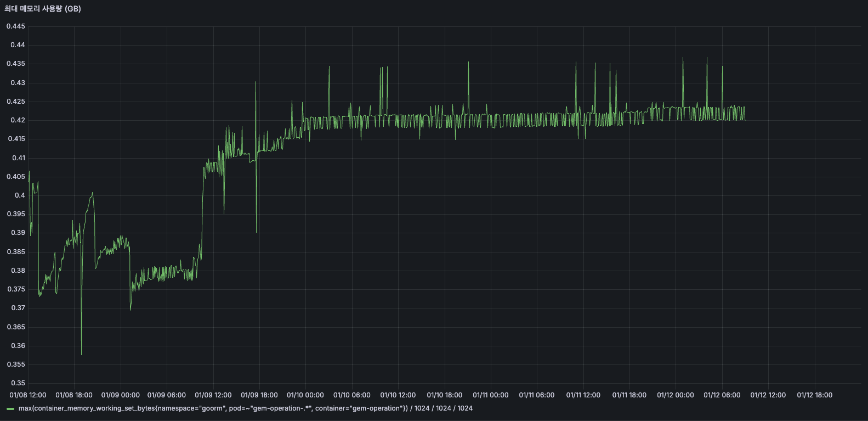
Task: Click the 01/08 12:00 x-axis label
Action: (x=28, y=395)
